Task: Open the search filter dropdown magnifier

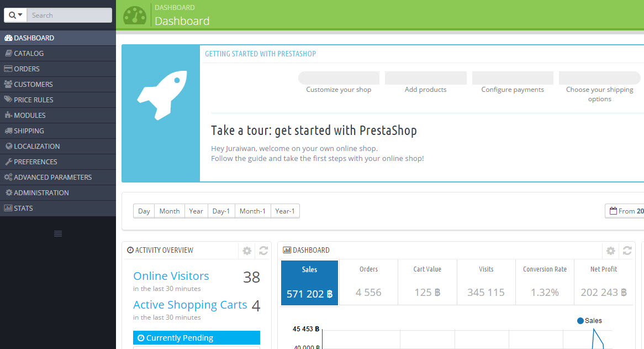Action: pyautogui.click(x=15, y=15)
